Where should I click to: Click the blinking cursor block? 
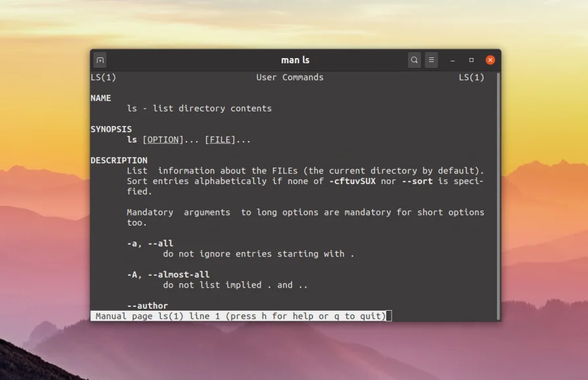(x=390, y=316)
